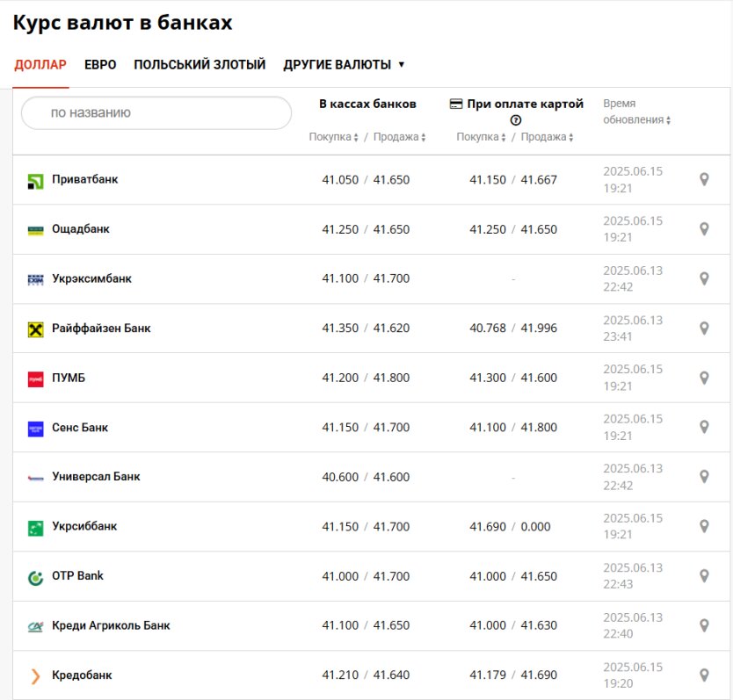This screenshot has height=700, width=733.
Task: Open the Креди Агриколь Банк link
Action: (x=111, y=625)
